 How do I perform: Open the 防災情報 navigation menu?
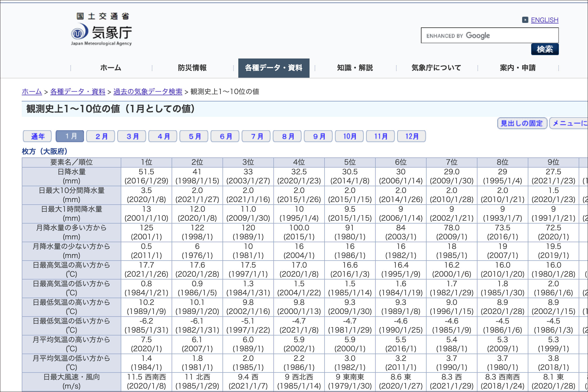pyautogui.click(x=192, y=68)
